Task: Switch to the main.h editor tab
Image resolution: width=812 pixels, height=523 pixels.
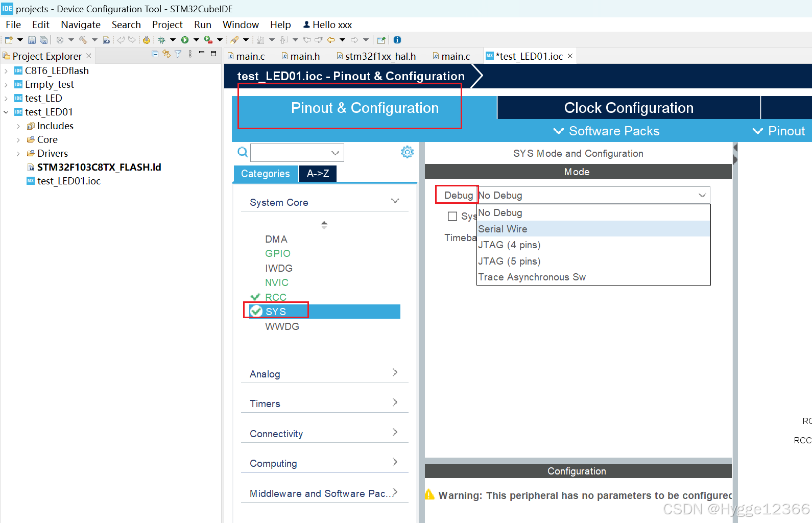Action: [301, 56]
